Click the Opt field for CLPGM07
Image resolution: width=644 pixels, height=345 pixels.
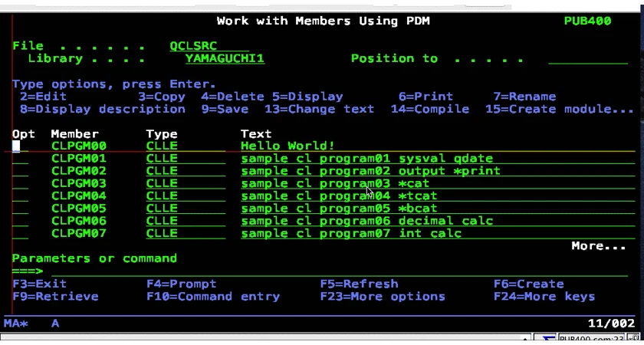[x=20, y=233]
